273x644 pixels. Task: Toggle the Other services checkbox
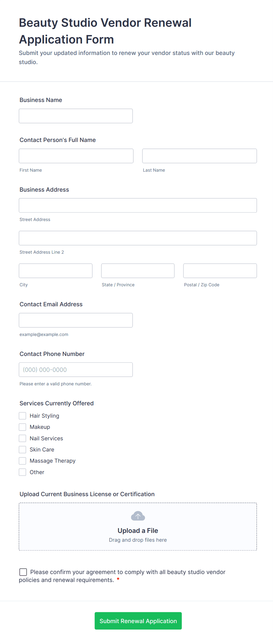[23, 472]
